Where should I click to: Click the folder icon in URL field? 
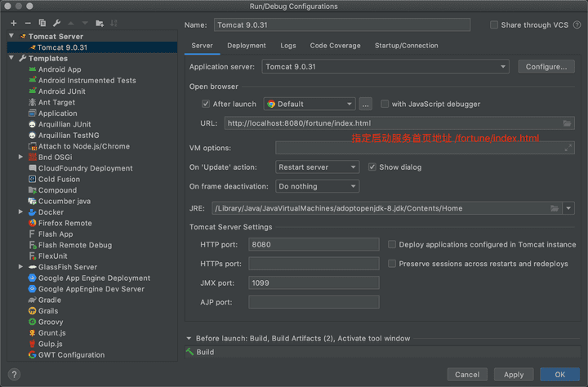567,123
